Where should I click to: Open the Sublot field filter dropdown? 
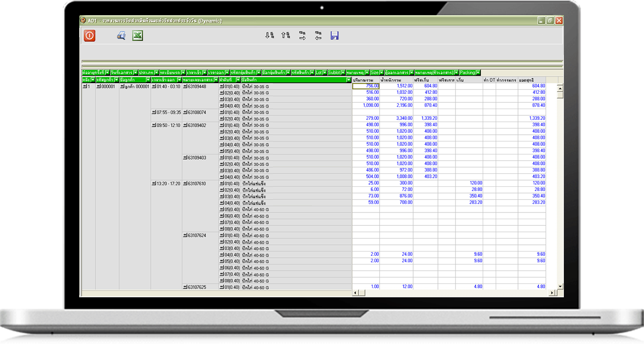[x=343, y=72]
